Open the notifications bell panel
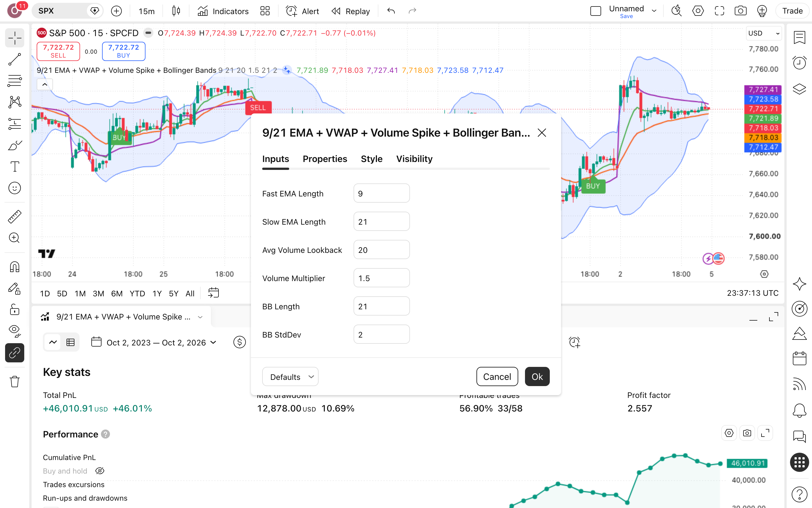The height and width of the screenshot is (508, 812). (800, 410)
